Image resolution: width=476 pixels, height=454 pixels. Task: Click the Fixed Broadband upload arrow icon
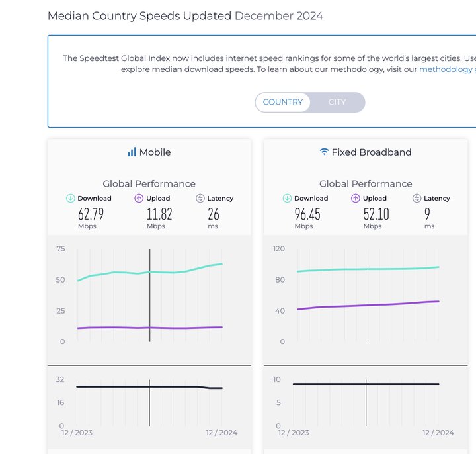coord(356,198)
